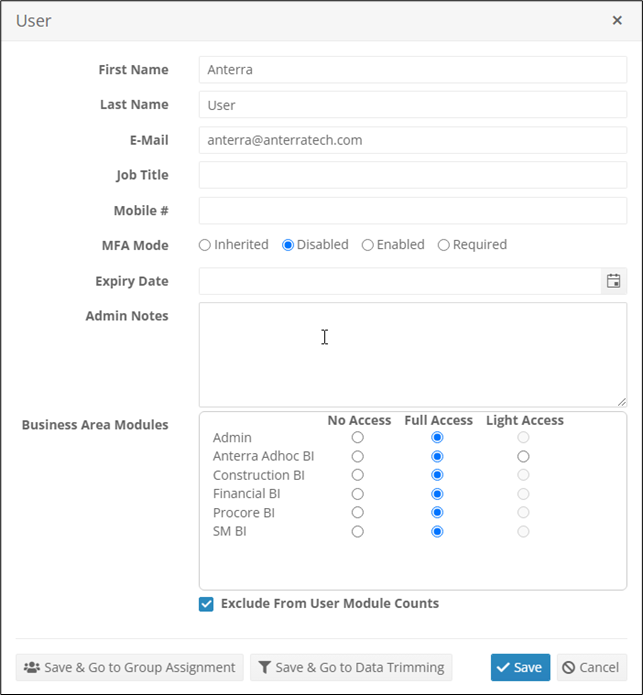Set Procore BI to No Access
Image resolution: width=643 pixels, height=695 pixels.
coord(358,513)
